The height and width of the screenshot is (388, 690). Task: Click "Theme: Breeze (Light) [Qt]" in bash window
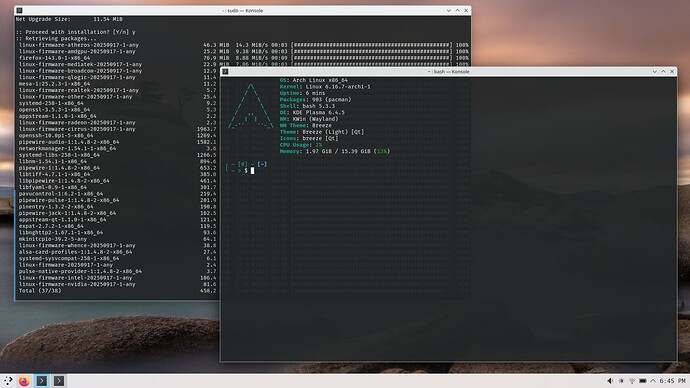(322, 132)
